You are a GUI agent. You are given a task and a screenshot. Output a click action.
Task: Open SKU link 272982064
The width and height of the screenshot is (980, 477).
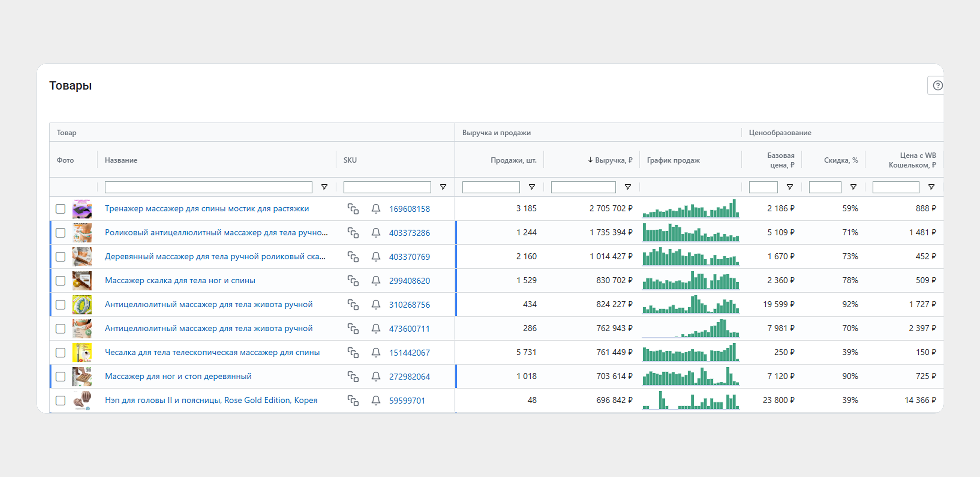click(409, 376)
